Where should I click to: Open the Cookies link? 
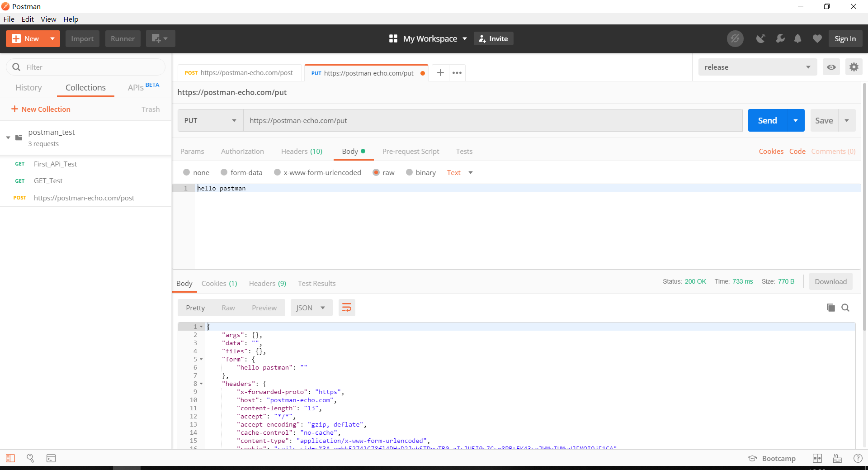coord(771,152)
